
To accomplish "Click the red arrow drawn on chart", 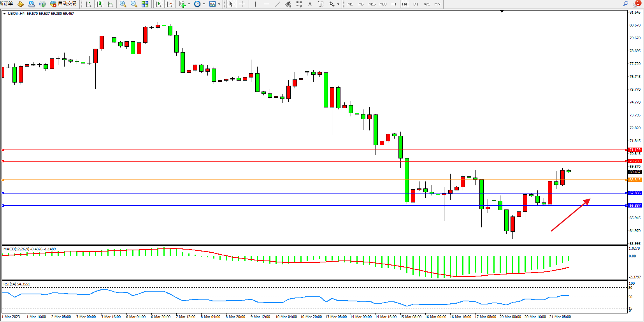I will pos(570,215).
